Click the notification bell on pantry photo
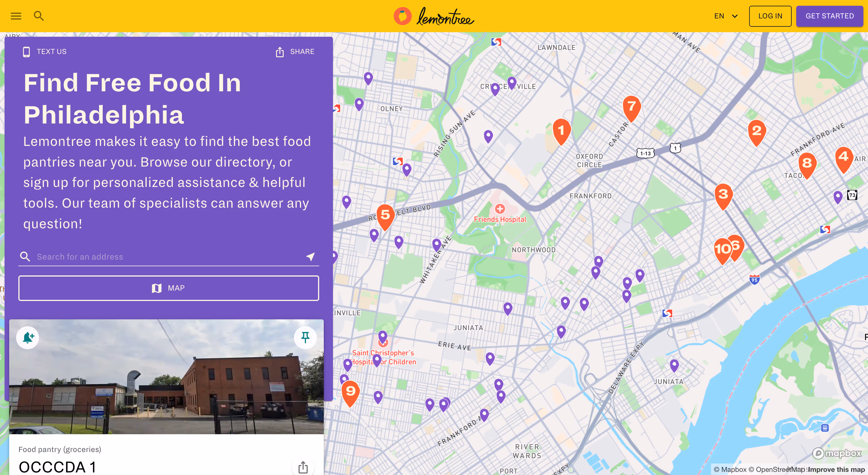The width and height of the screenshot is (868, 475). [28, 337]
